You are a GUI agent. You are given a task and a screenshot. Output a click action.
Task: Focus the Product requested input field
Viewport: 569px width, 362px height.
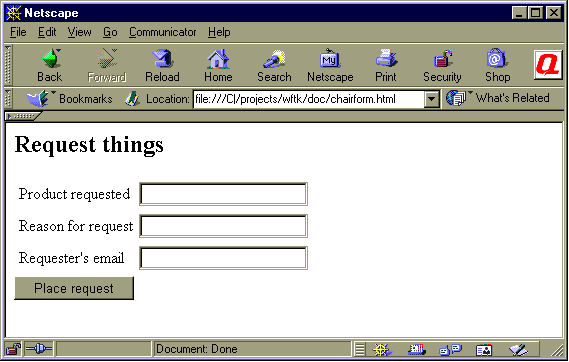[x=224, y=194]
